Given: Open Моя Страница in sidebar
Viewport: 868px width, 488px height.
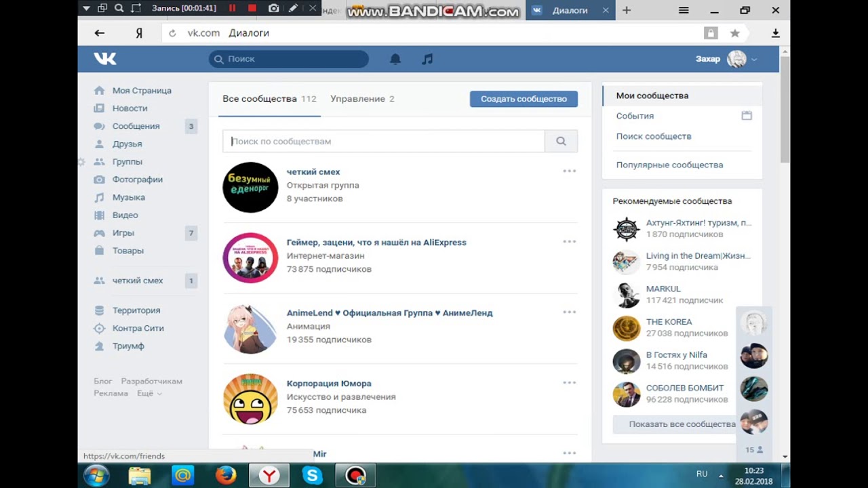Looking at the screenshot, I should pos(142,90).
